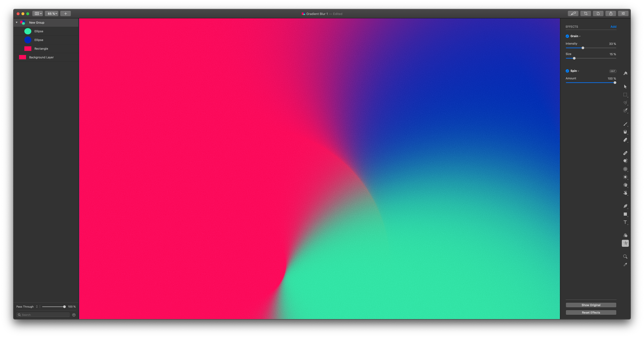Select the eyedropper color picker tool
Image resolution: width=644 pixels, height=337 pixels.
(625, 264)
